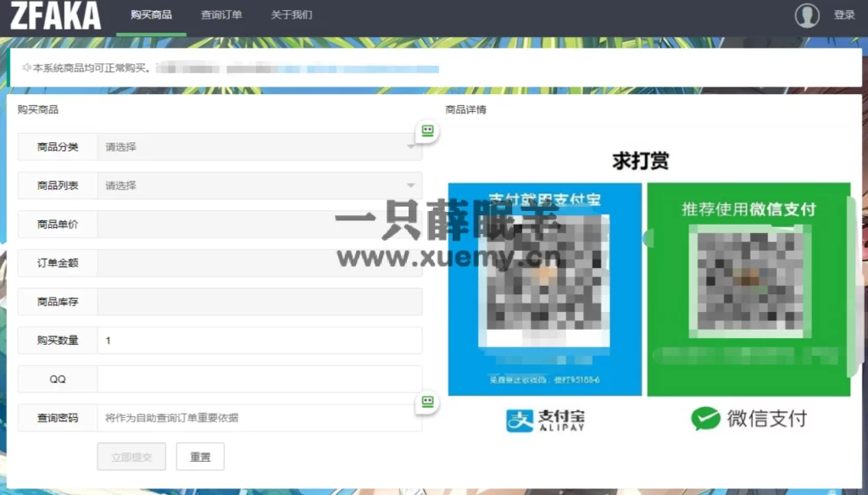Screen dimensions: 868x495
Task: Click the 重置 reset button
Action: [x=200, y=457]
